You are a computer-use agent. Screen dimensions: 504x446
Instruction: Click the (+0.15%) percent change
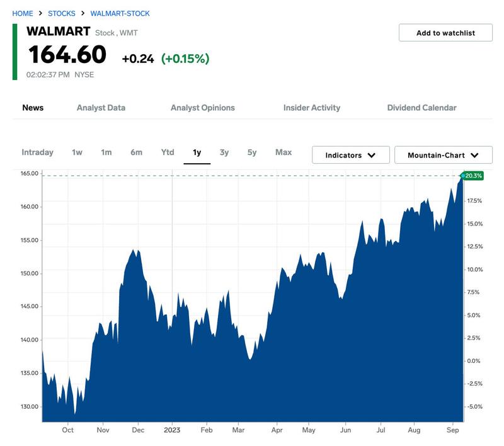(185, 59)
